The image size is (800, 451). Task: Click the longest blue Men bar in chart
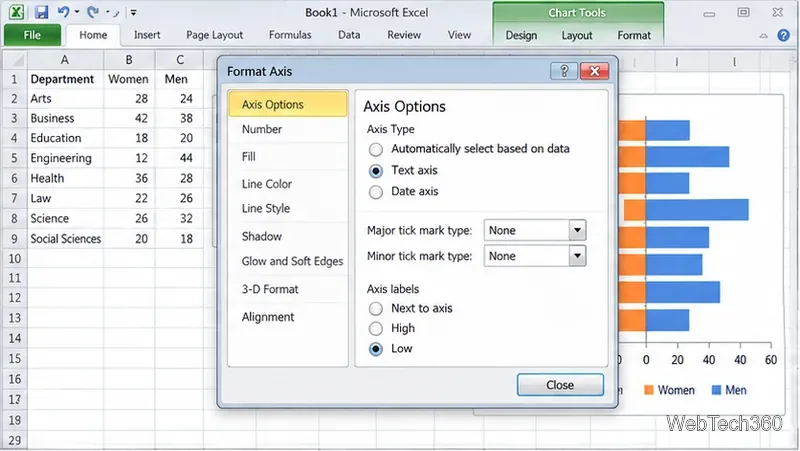coord(697,210)
